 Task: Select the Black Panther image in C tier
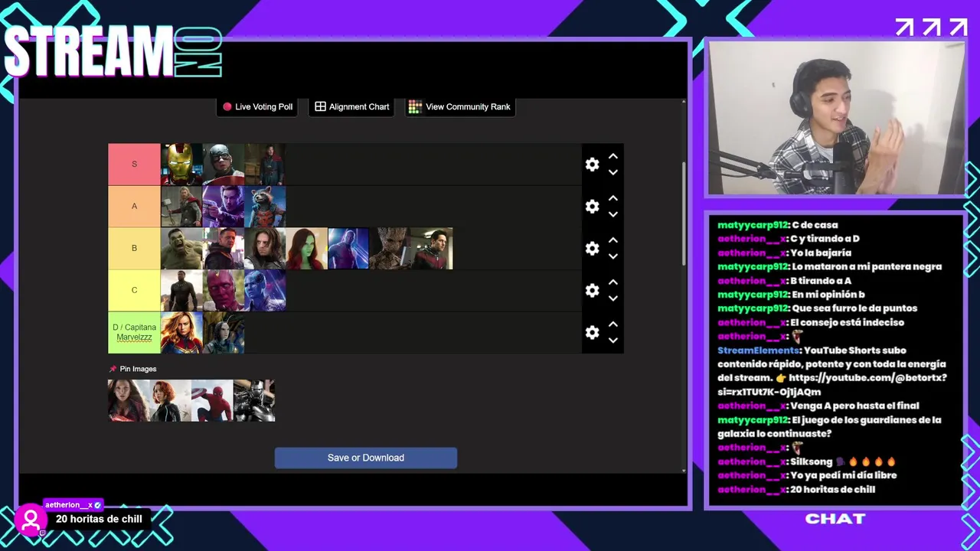pyautogui.click(x=181, y=291)
